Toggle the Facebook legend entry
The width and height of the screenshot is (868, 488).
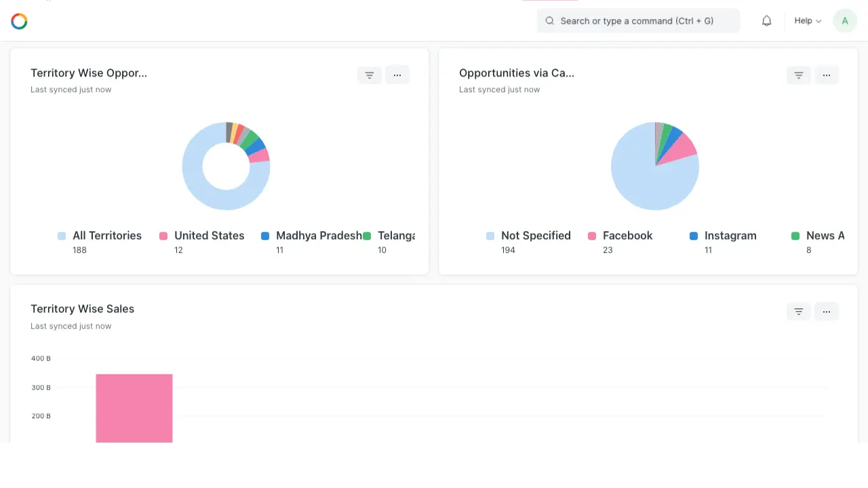627,236
